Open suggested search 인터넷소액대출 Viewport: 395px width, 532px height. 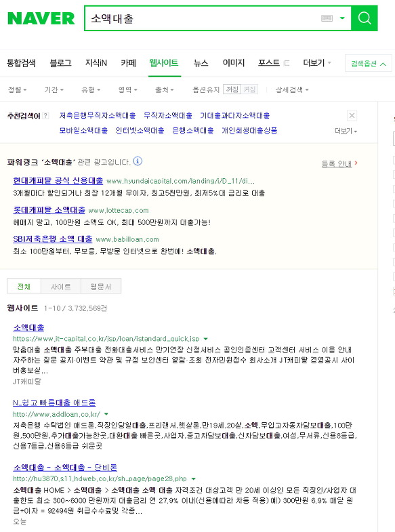point(140,130)
